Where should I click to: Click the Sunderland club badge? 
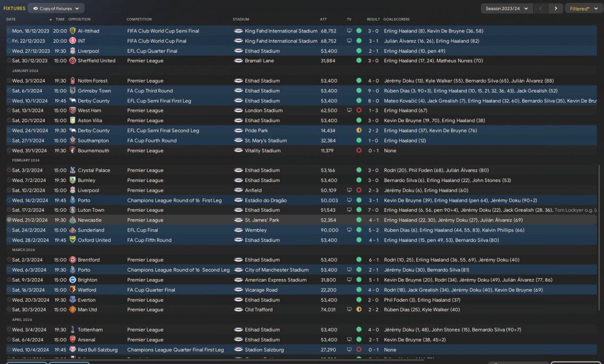(x=73, y=231)
